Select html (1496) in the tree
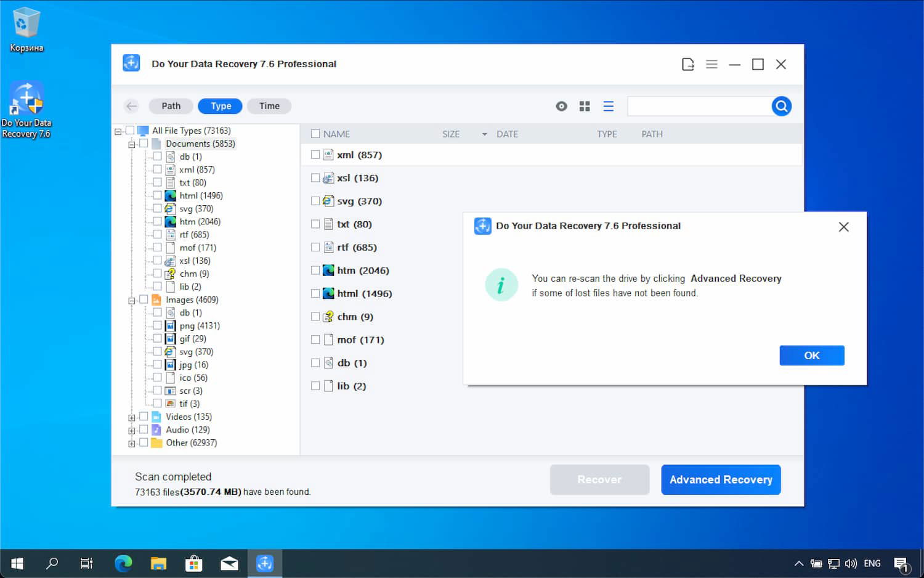This screenshot has height=578, width=924. [x=201, y=195]
